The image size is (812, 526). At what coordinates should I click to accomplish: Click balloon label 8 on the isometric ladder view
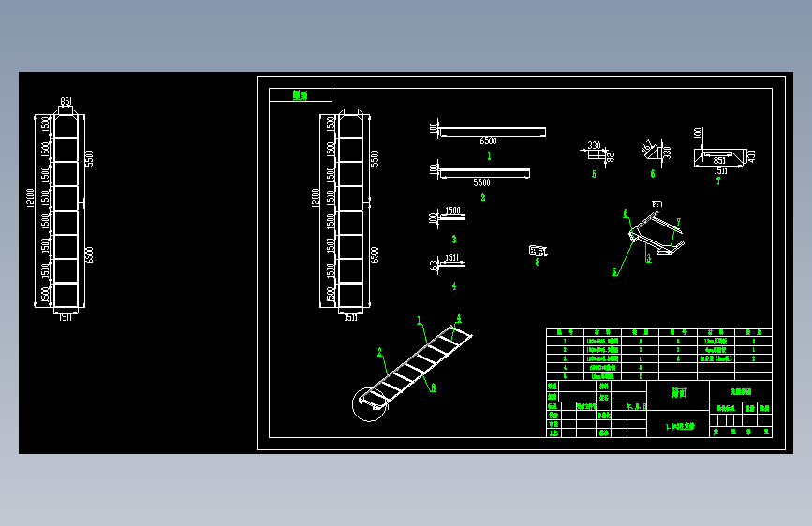(x=434, y=387)
